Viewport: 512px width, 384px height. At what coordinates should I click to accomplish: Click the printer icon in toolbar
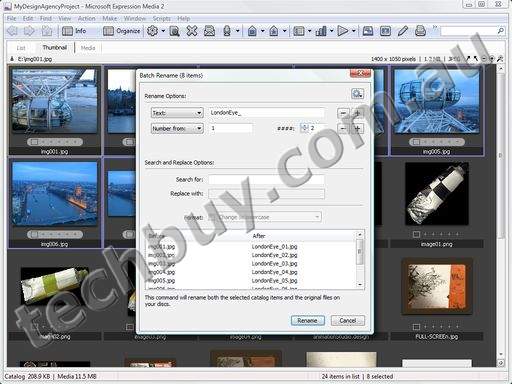pyautogui.click(x=420, y=31)
